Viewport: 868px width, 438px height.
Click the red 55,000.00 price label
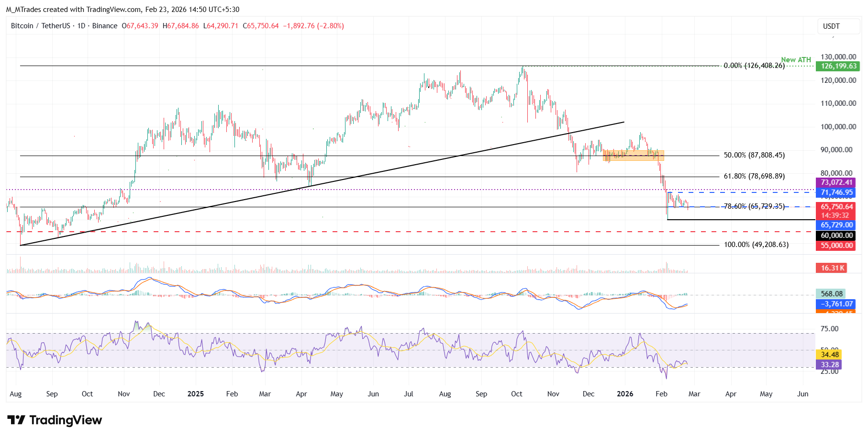pyautogui.click(x=836, y=246)
